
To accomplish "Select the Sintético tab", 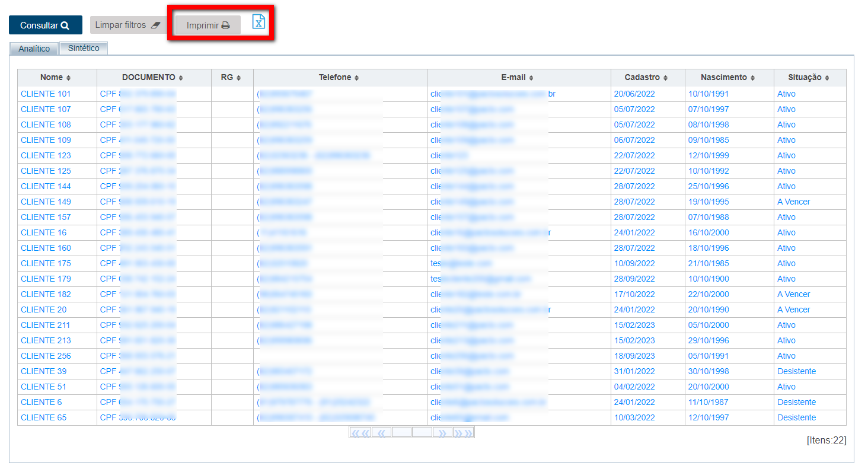I will click(x=84, y=48).
